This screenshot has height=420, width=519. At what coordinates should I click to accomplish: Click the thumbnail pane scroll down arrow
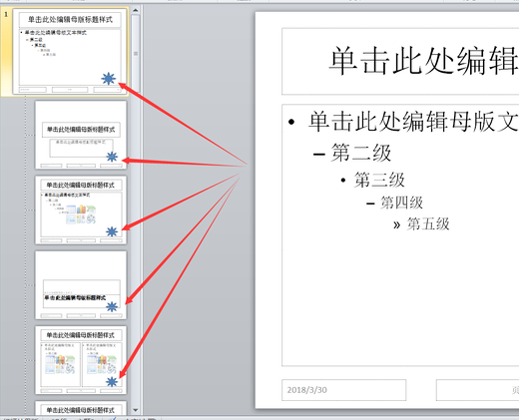pyautogui.click(x=136, y=410)
